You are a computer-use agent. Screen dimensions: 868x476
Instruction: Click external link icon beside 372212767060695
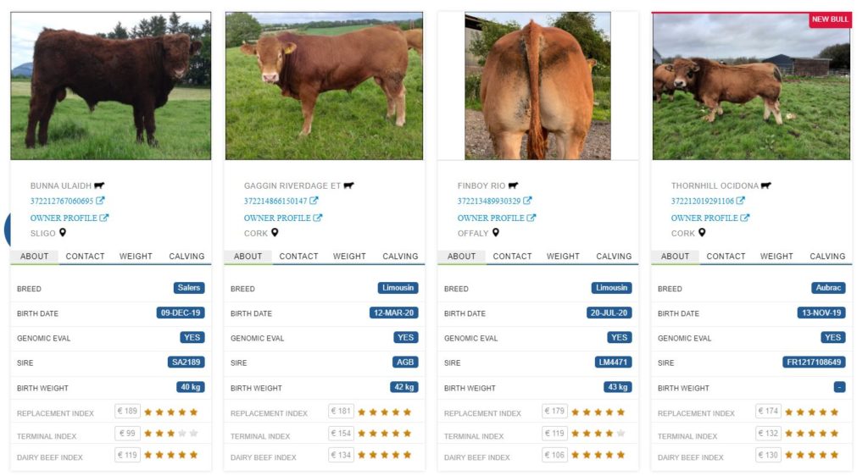100,201
